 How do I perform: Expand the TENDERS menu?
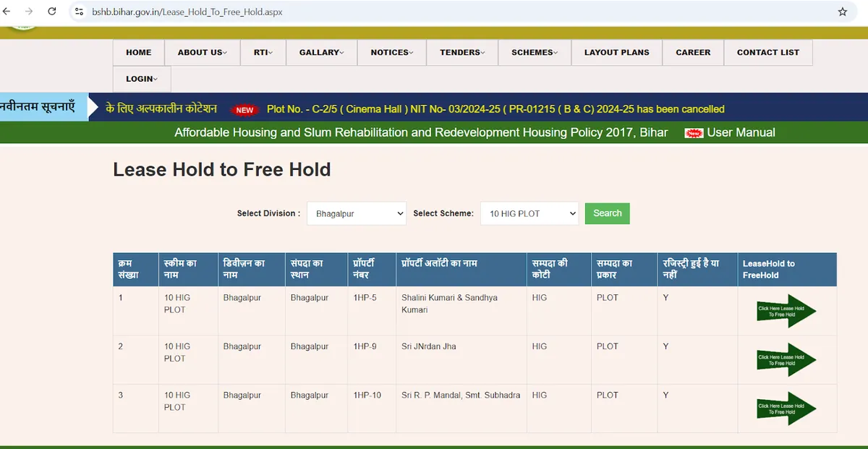462,52
